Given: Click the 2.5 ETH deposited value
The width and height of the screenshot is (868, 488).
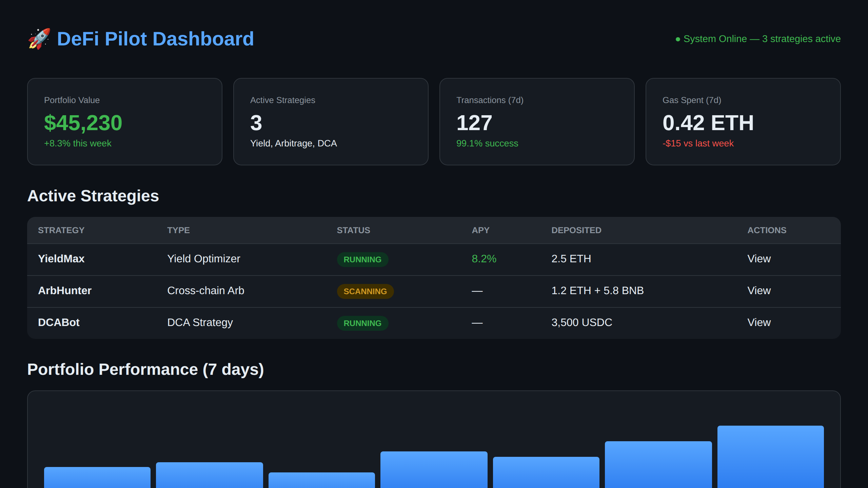Looking at the screenshot, I should tap(571, 259).
